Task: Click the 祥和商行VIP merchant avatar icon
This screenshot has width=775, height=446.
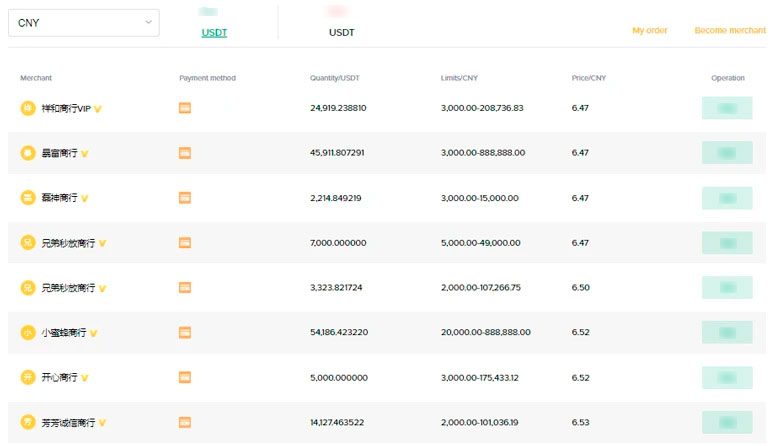Action: tap(28, 108)
